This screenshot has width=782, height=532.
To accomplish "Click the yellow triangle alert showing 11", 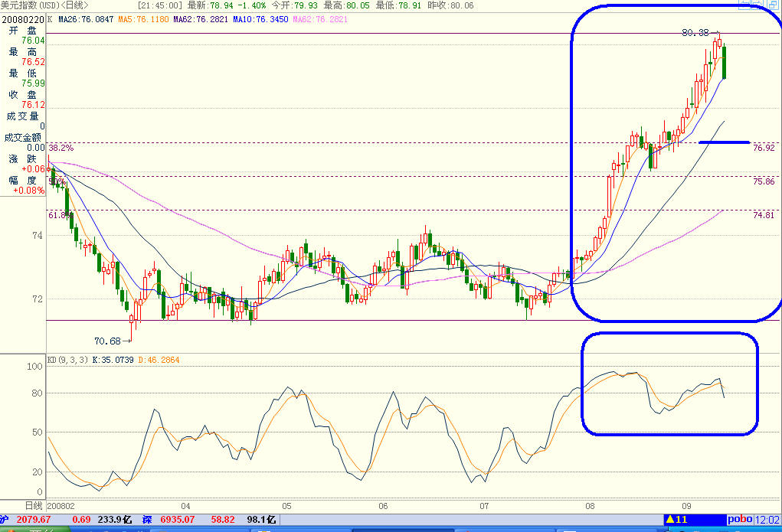I will [677, 519].
